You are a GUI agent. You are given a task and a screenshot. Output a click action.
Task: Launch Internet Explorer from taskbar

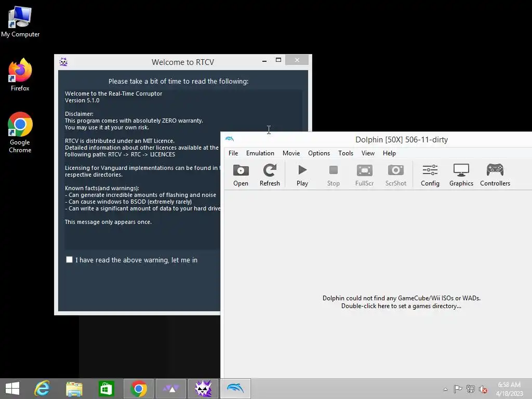tap(42, 389)
